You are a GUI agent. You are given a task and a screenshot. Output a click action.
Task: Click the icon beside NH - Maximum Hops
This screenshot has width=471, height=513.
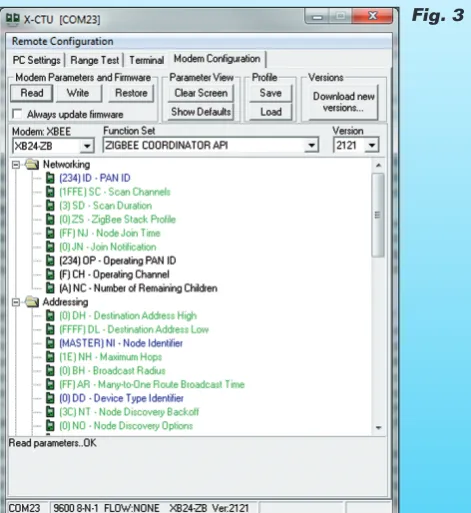coord(50,357)
